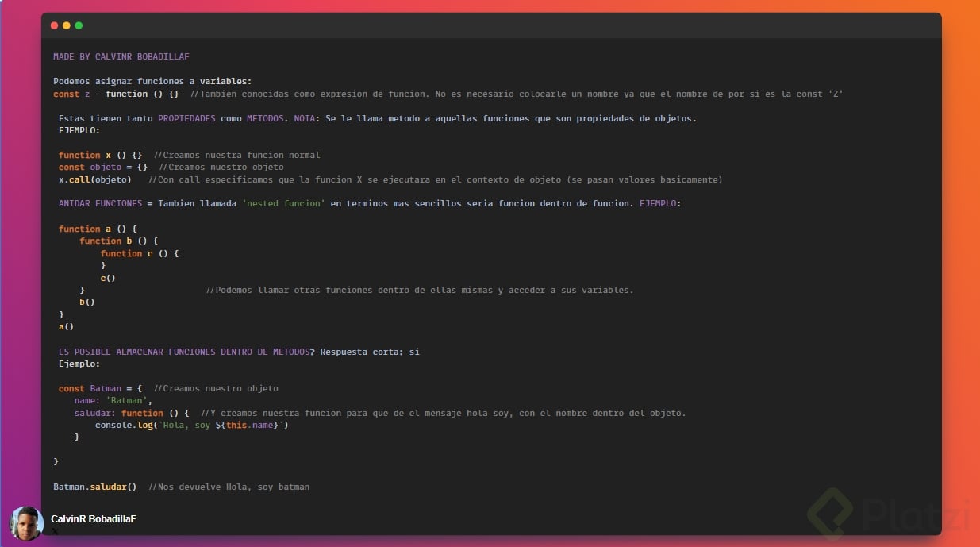Viewport: 980px width, 547px height.
Task: Click the comment 'Nos devuelve Hola, soy batman'
Action: click(x=229, y=486)
